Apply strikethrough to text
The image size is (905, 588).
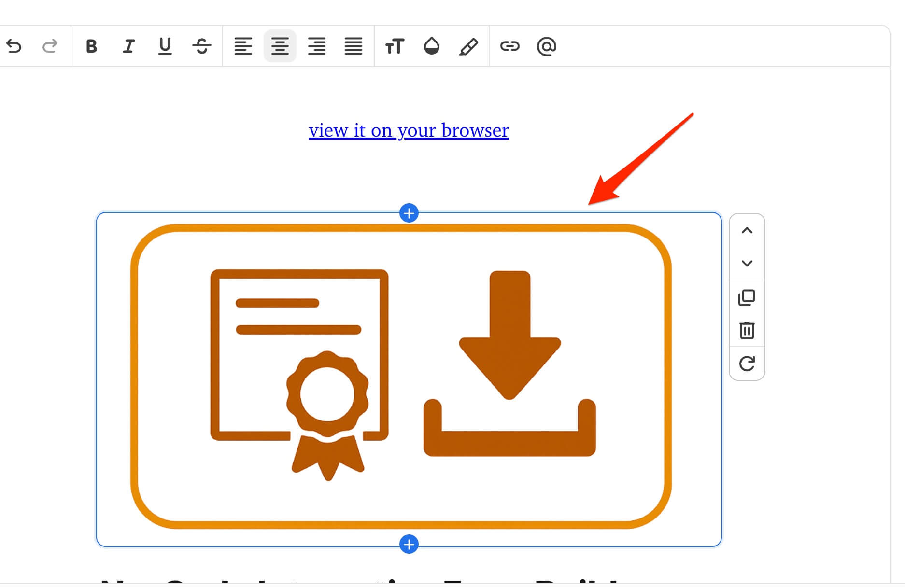pyautogui.click(x=202, y=46)
